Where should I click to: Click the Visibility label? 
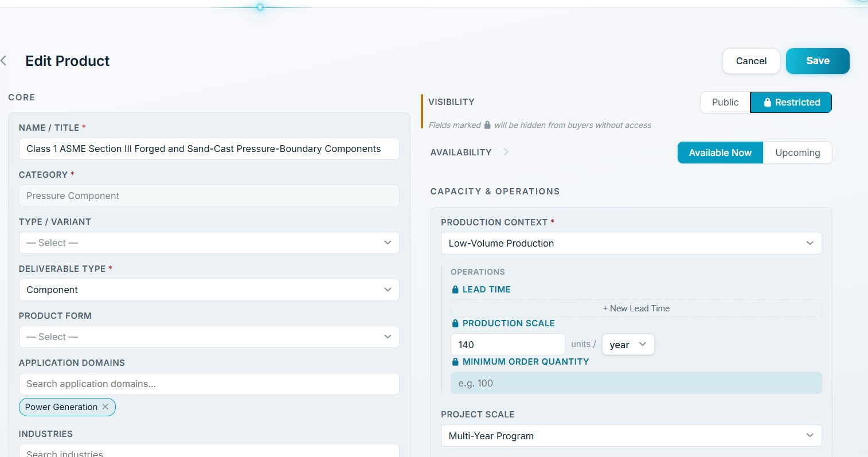coord(451,102)
